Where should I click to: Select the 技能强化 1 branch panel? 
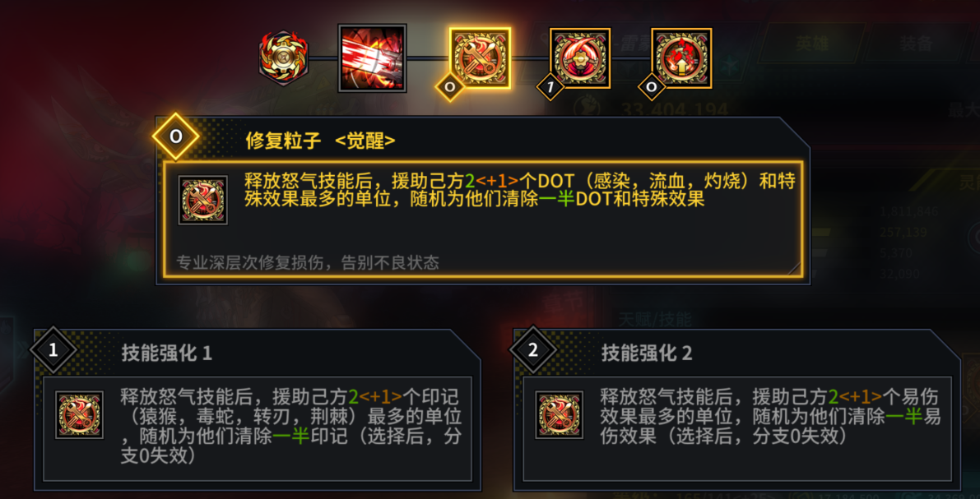[x=258, y=409]
